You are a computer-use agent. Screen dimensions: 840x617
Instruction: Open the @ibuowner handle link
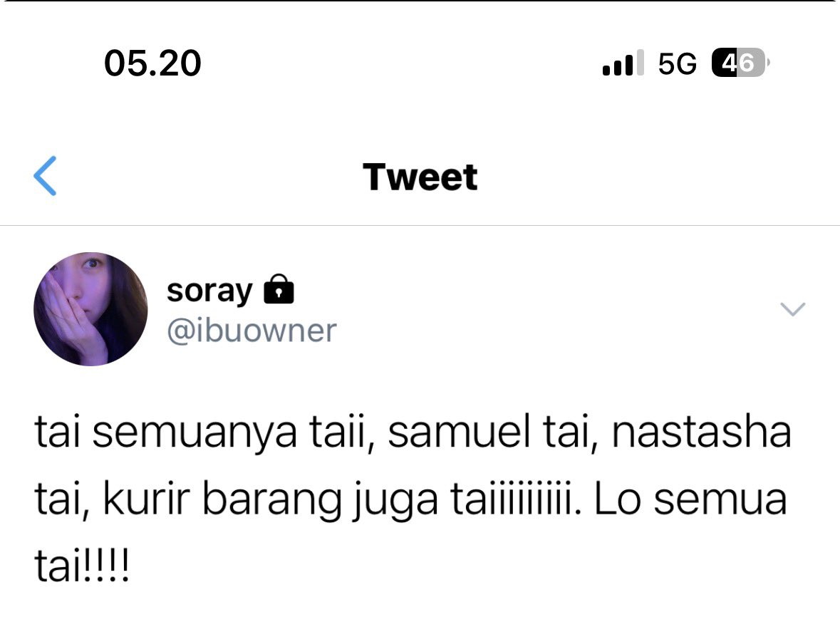pyautogui.click(x=252, y=331)
